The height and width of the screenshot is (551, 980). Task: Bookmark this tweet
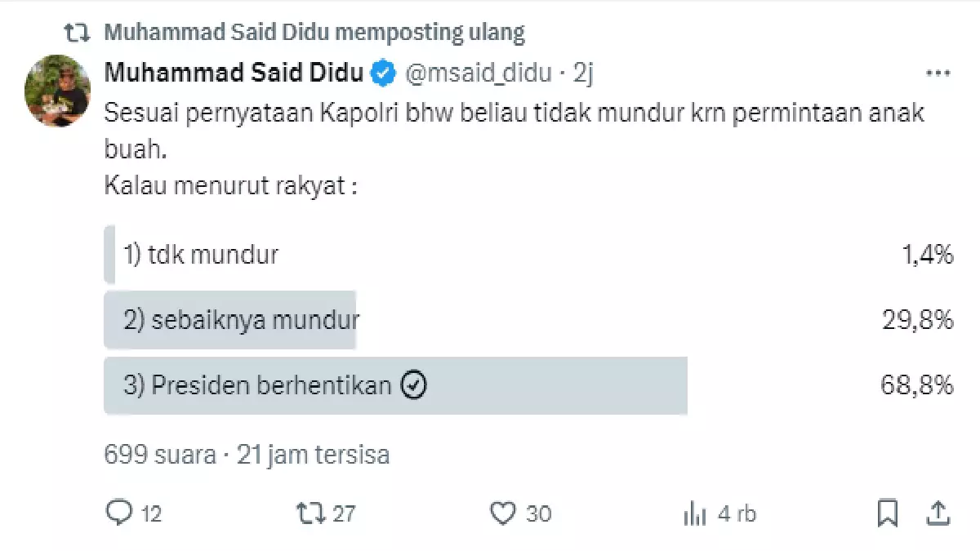click(x=887, y=513)
